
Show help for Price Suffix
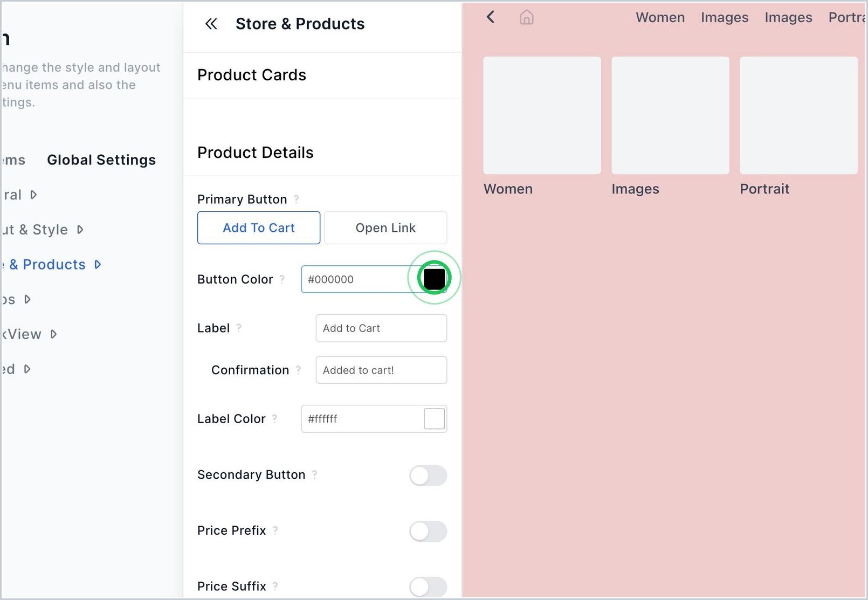[275, 586]
